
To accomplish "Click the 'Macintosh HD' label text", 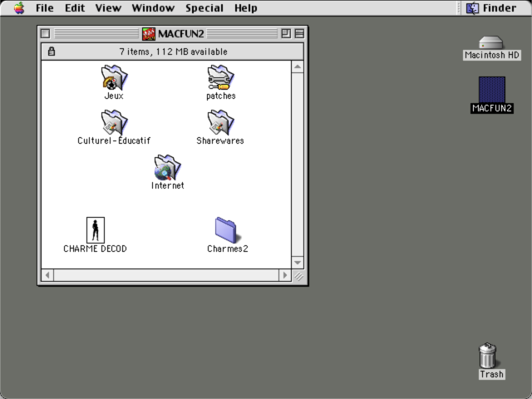I will point(492,55).
